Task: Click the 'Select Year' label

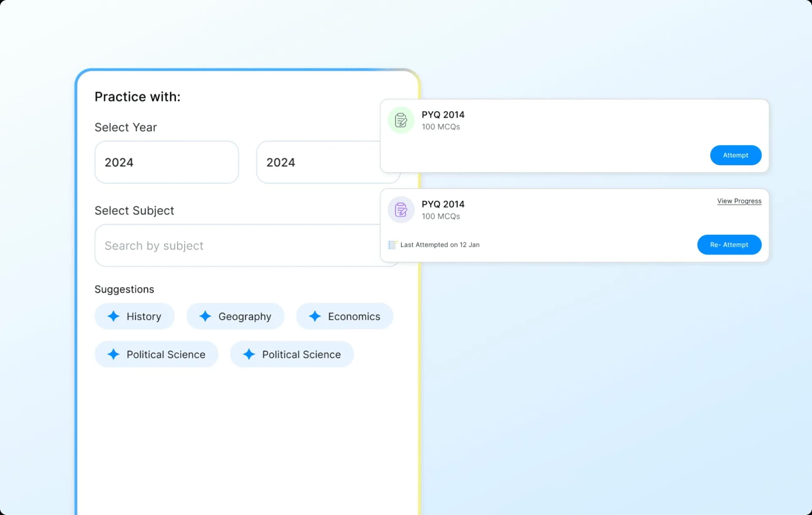Action: click(x=126, y=127)
